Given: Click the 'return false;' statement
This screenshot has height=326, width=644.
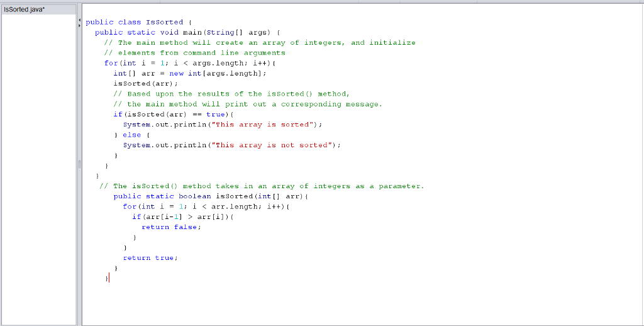Looking at the screenshot, I should 172,227.
